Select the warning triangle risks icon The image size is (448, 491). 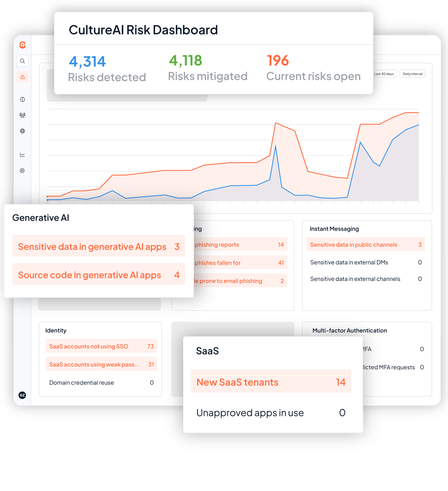point(22,77)
